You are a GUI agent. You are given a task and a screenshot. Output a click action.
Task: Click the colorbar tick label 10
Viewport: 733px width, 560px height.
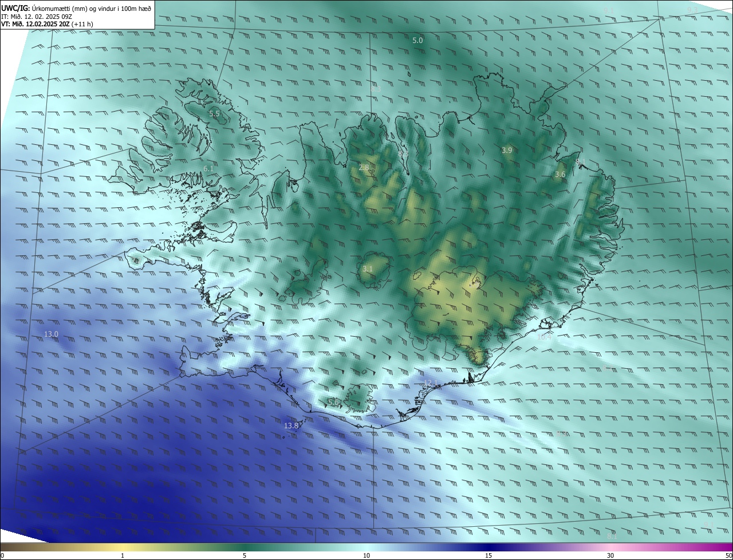[x=366, y=555]
